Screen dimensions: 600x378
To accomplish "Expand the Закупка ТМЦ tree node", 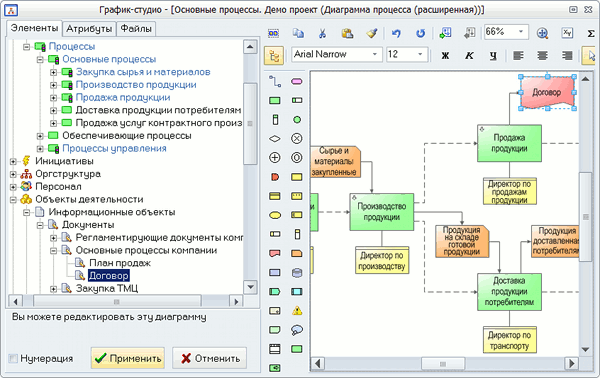I will tap(54, 288).
